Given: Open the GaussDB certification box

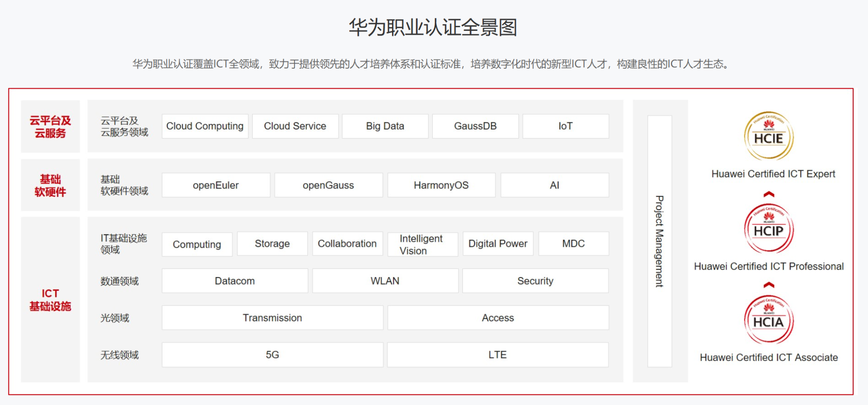Looking at the screenshot, I should [x=475, y=126].
